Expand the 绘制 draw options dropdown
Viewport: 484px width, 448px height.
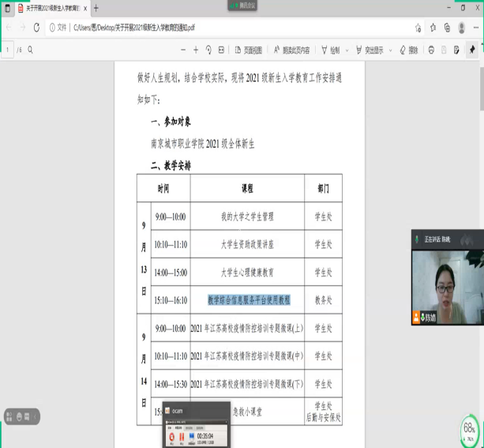pyautogui.click(x=347, y=51)
